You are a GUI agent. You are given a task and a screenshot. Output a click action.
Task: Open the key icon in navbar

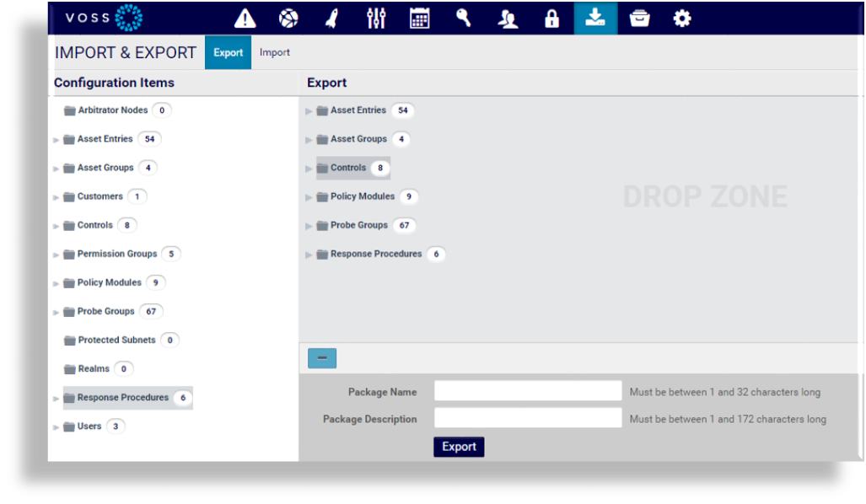463,19
